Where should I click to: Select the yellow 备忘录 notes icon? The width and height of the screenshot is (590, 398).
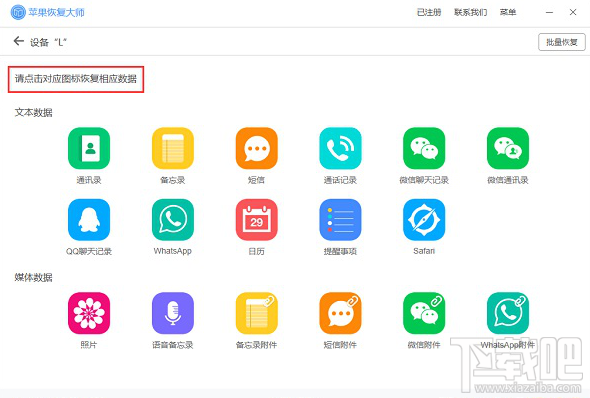pyautogui.click(x=173, y=148)
